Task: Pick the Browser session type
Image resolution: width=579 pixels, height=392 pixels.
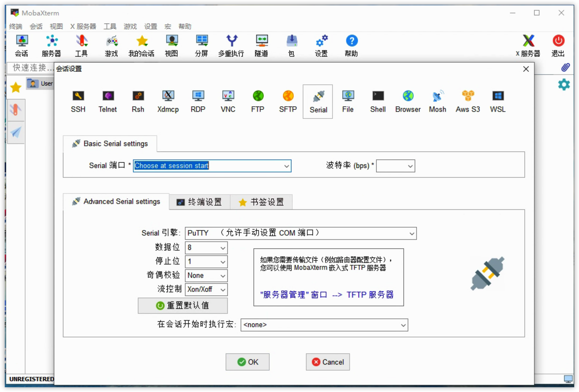Action: (408, 102)
